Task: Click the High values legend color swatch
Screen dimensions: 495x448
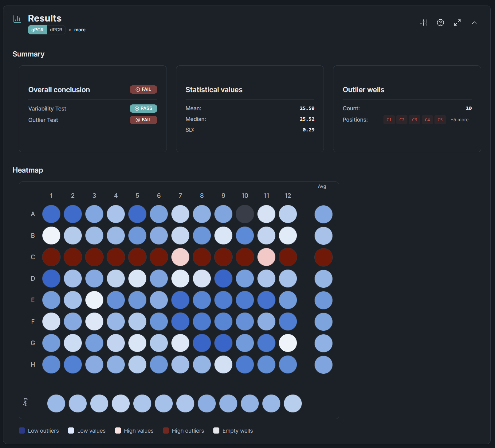Action: 118,430
